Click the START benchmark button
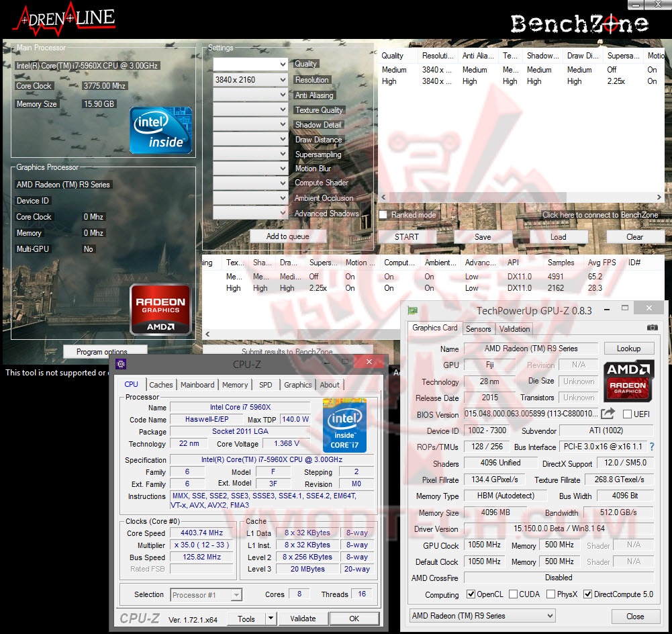672x634 pixels. pos(407,236)
